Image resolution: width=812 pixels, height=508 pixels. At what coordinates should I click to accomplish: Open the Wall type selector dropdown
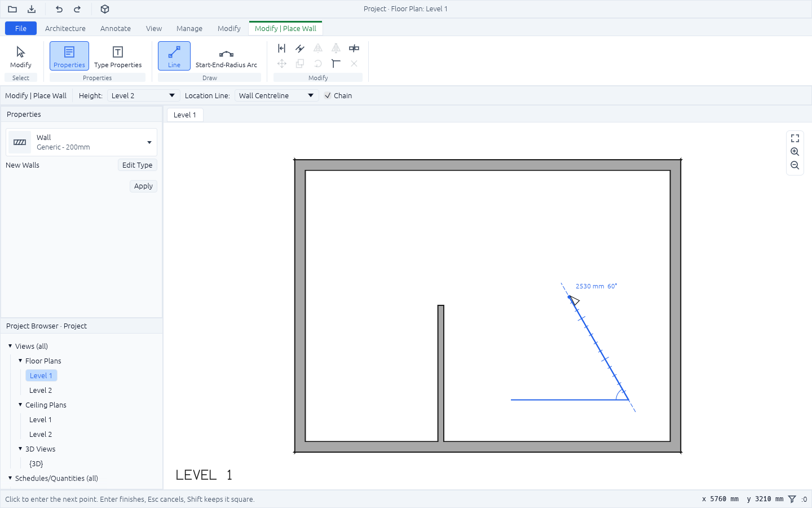pyautogui.click(x=82, y=142)
